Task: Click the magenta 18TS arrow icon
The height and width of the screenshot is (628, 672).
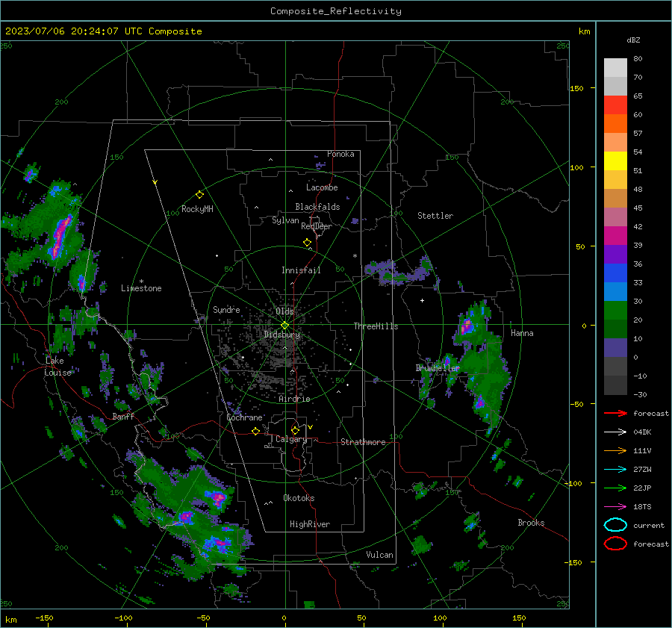Action: (615, 507)
